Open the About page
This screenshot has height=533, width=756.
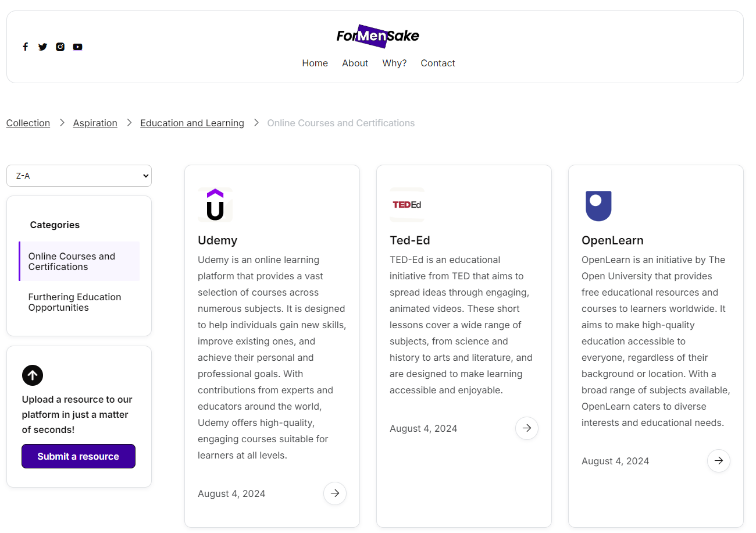tap(355, 63)
